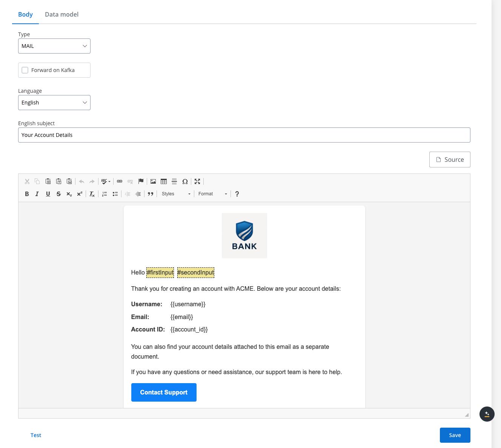Click the {{account_id}} placeholder text

click(189, 329)
